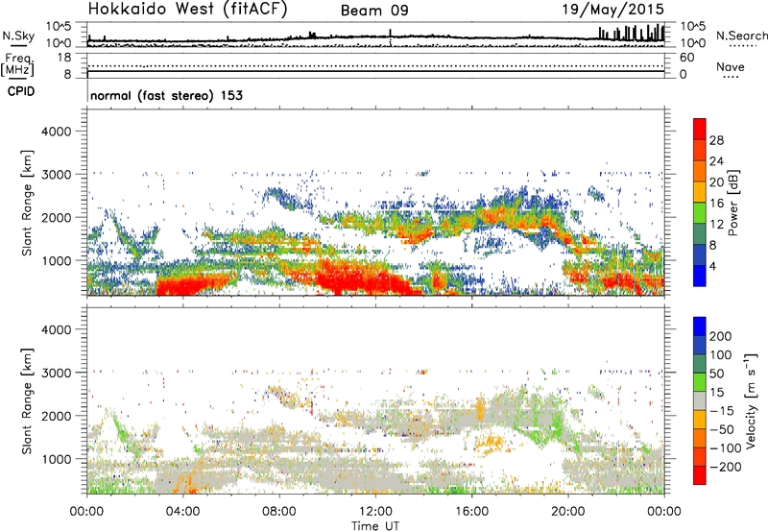
Task: Click the 'Nave' legend label
Action: tap(731, 67)
